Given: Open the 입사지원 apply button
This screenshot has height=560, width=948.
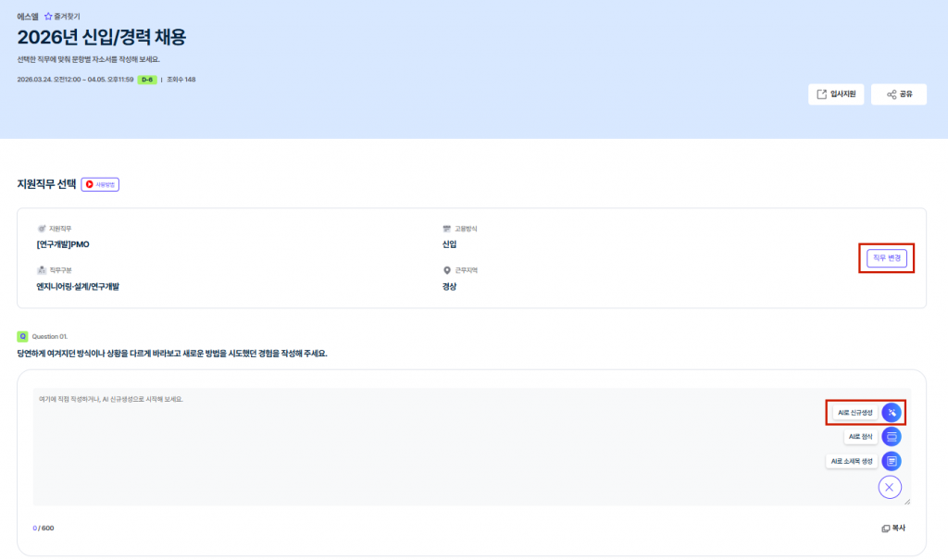Looking at the screenshot, I should [836, 94].
